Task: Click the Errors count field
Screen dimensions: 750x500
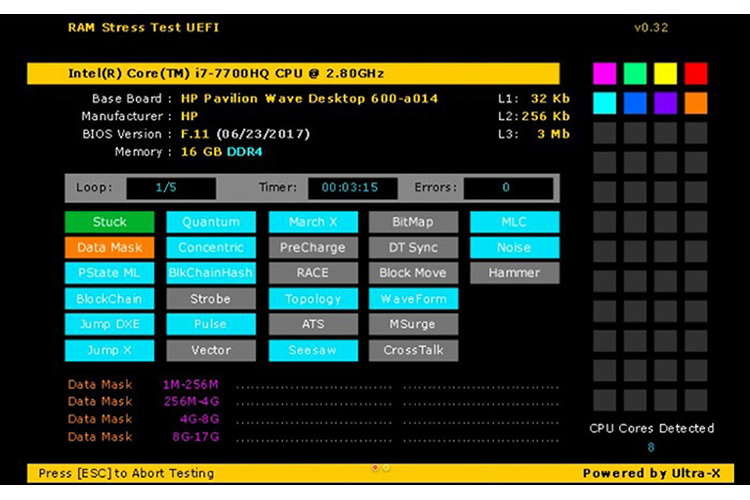Action: (x=507, y=188)
